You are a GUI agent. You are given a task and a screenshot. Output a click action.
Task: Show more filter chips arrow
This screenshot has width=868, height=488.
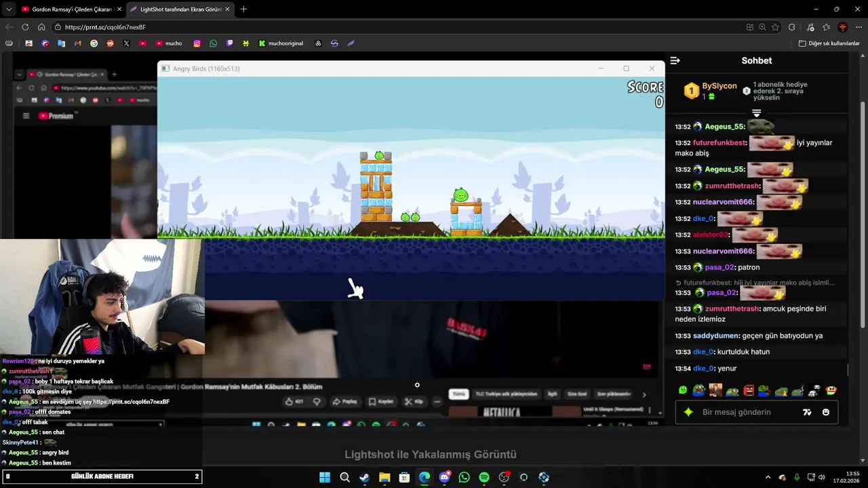(644, 394)
